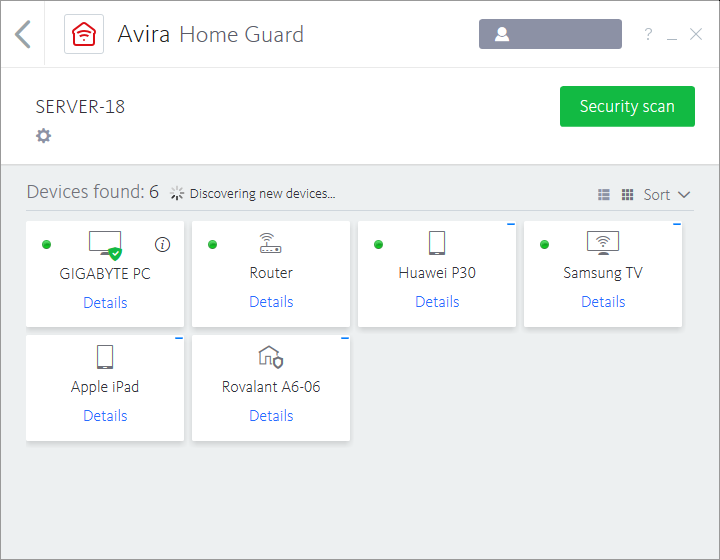Open Details for Rovalant A6-06
Screen dimensions: 720x560
pyautogui.click(x=271, y=416)
